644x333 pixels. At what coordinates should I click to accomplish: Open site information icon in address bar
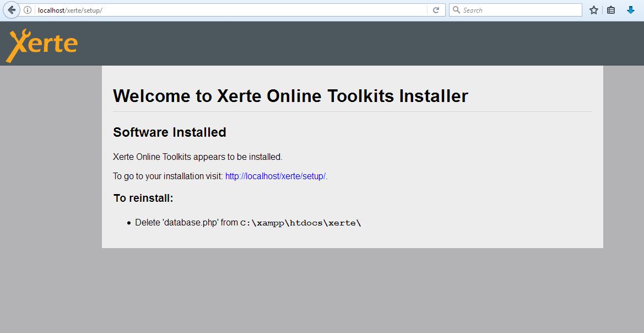click(28, 10)
